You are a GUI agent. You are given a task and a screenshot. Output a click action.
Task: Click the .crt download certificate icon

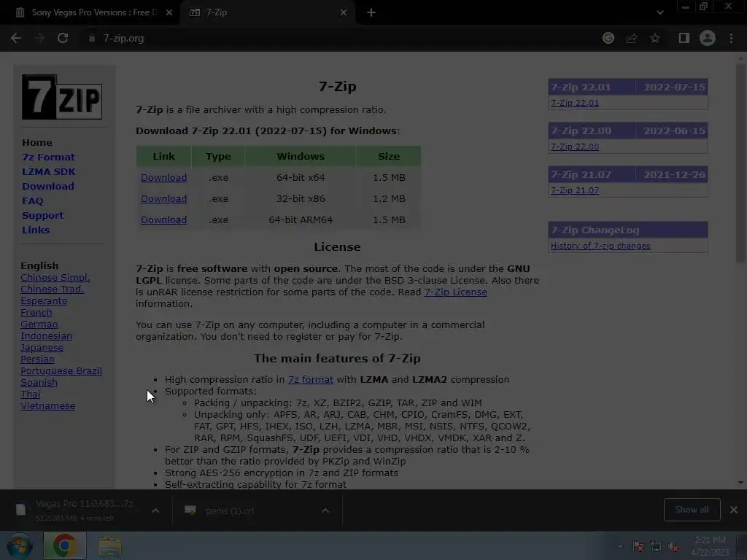(190, 510)
